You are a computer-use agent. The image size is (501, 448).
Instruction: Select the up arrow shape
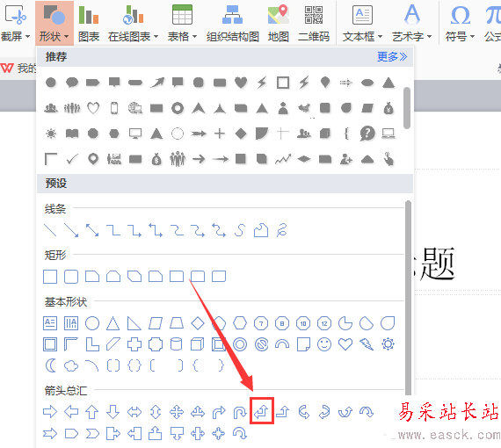[x=92, y=412]
